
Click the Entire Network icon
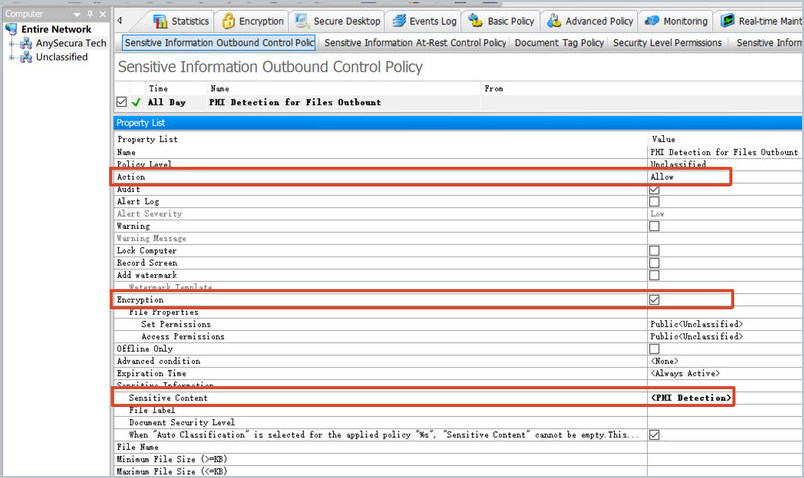pos(11,29)
